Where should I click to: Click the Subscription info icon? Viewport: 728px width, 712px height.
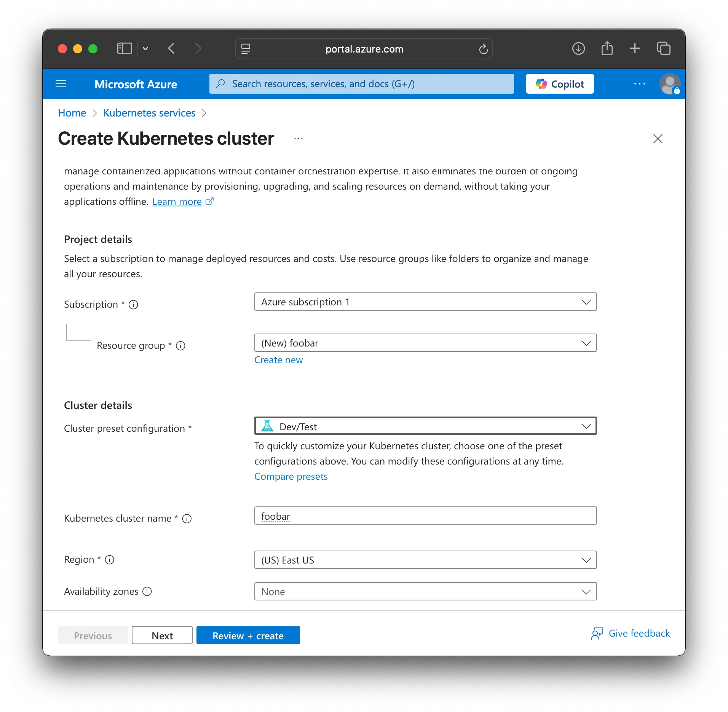click(x=133, y=304)
